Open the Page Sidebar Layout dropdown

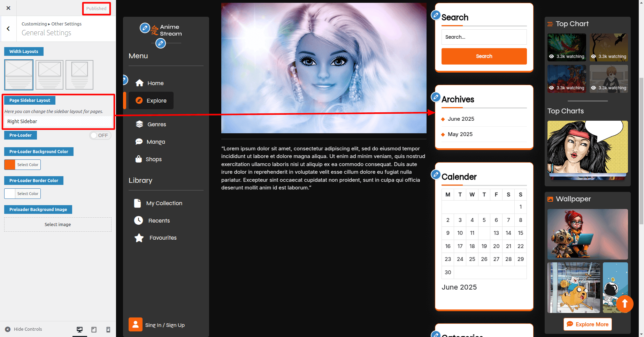click(x=58, y=121)
